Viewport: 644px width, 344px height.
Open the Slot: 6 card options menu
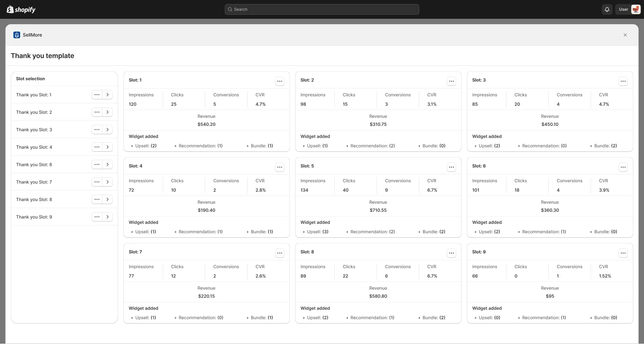pos(623,167)
